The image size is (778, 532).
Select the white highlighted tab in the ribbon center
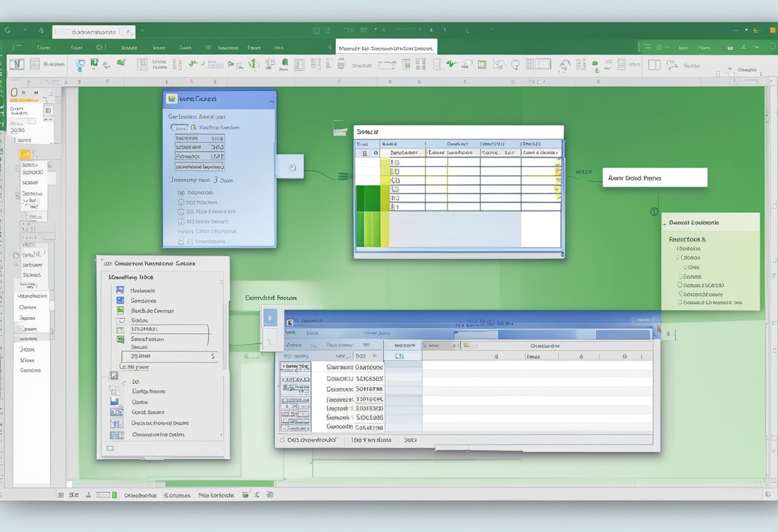(x=386, y=47)
